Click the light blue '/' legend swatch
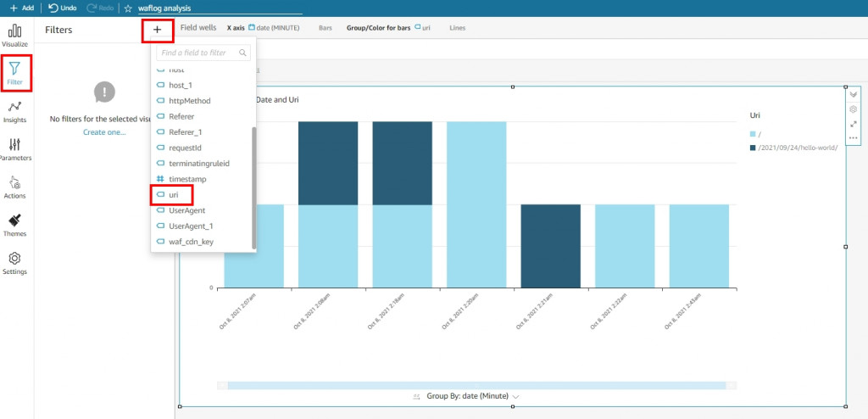 (x=753, y=134)
